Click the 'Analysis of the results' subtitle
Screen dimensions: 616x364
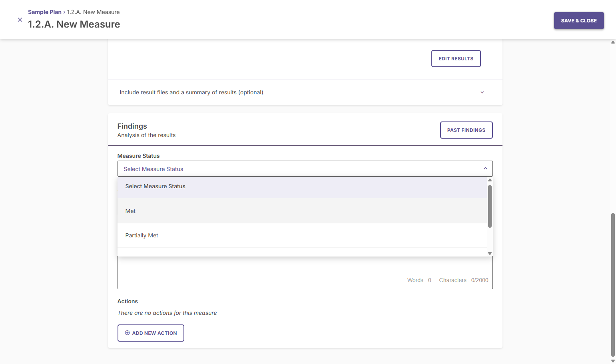pos(146,135)
